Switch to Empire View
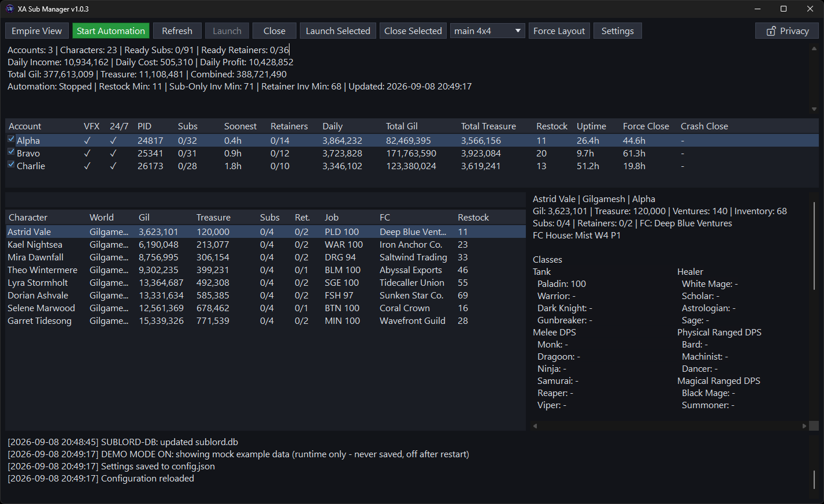824x504 pixels. click(x=37, y=31)
